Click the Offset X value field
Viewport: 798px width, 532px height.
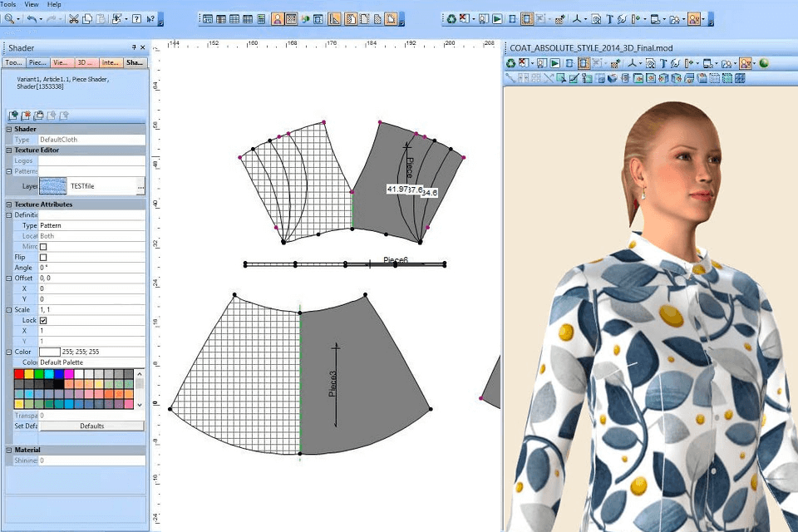pos(91,288)
